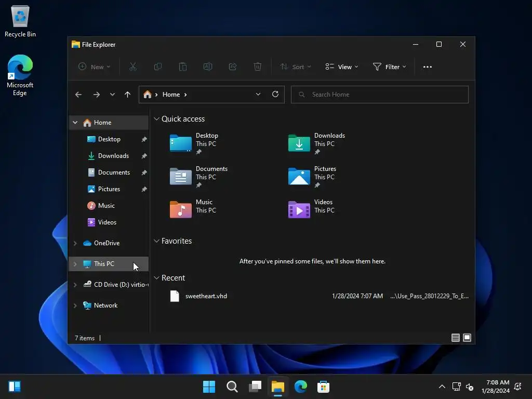Go up one level with up arrow
The image size is (532, 399).
tap(128, 95)
